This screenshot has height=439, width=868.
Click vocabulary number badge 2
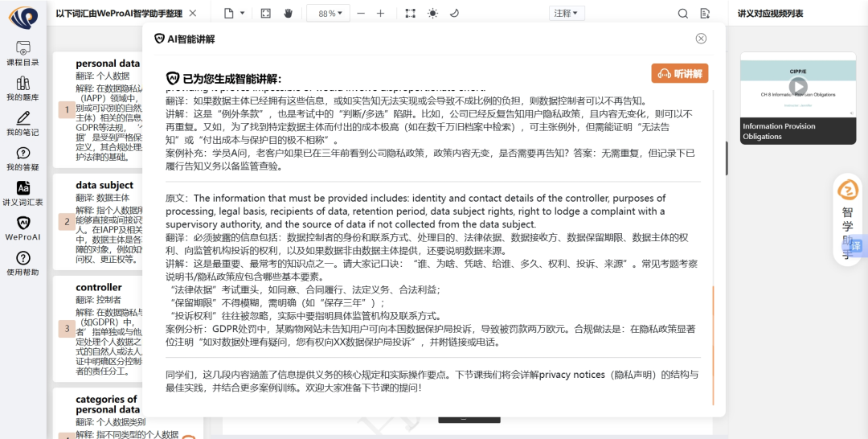[x=67, y=222]
